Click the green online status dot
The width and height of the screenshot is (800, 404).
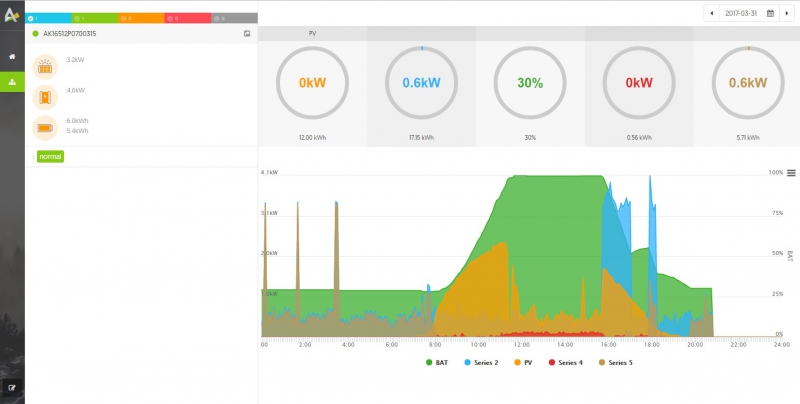click(35, 34)
